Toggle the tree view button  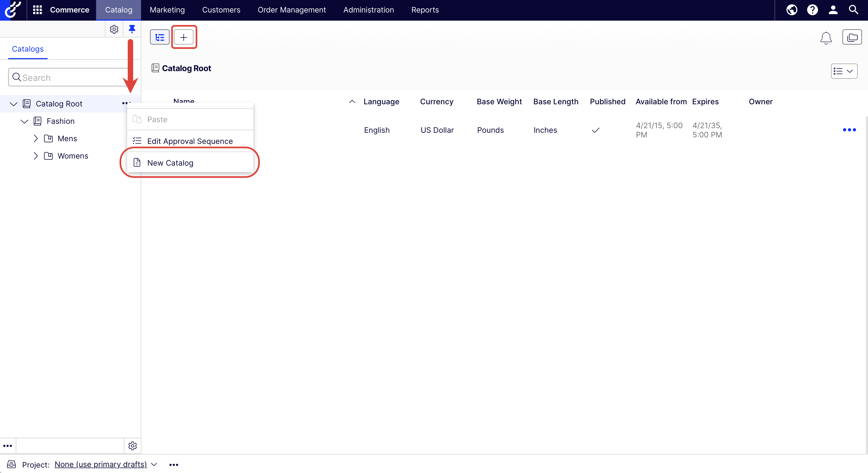[x=160, y=37]
